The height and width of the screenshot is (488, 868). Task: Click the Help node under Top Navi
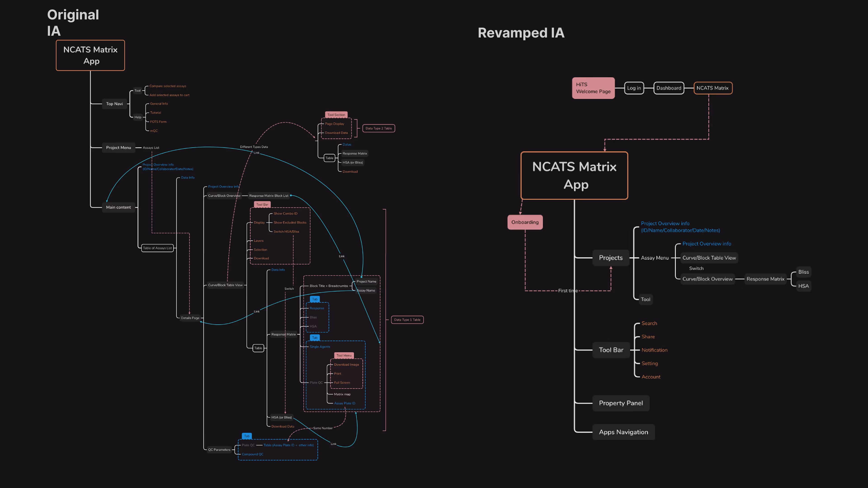(138, 117)
